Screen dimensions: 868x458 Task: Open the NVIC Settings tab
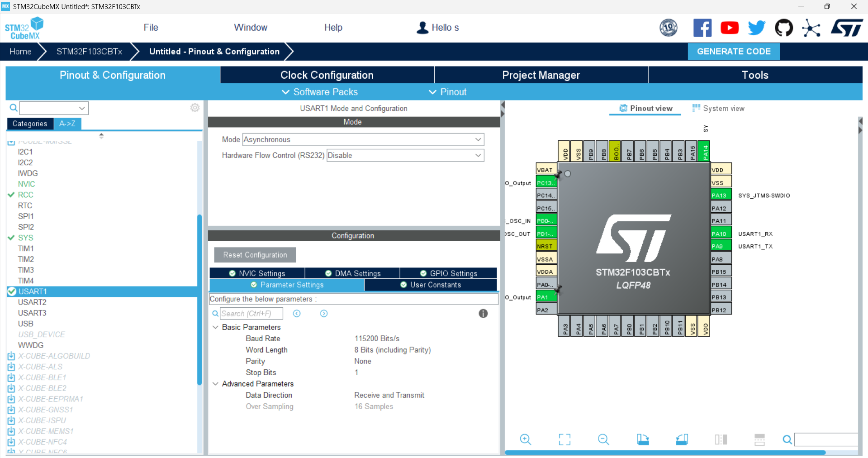coord(257,273)
